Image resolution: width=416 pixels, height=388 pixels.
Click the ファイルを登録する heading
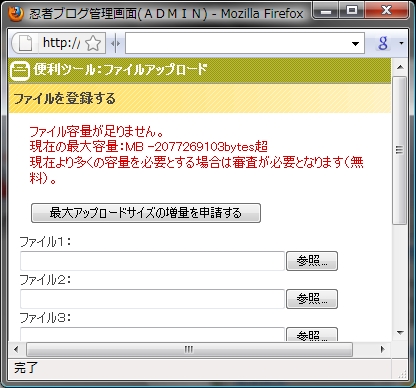(64, 99)
